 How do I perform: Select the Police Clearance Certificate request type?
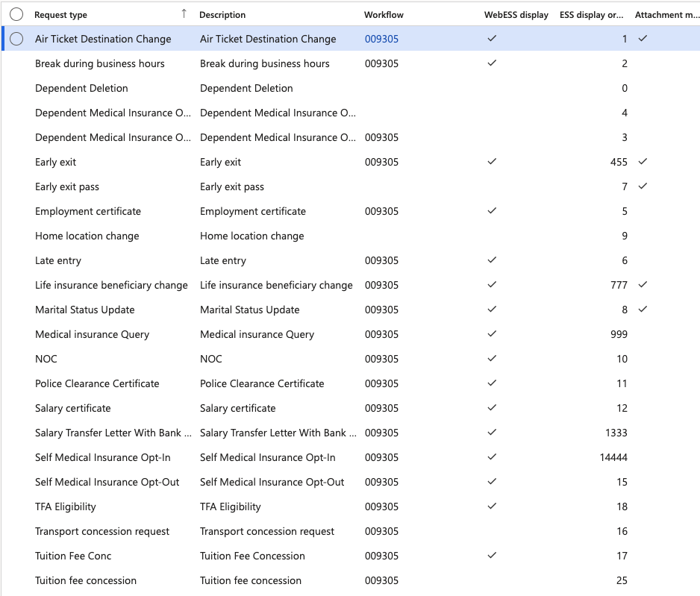coord(97,383)
